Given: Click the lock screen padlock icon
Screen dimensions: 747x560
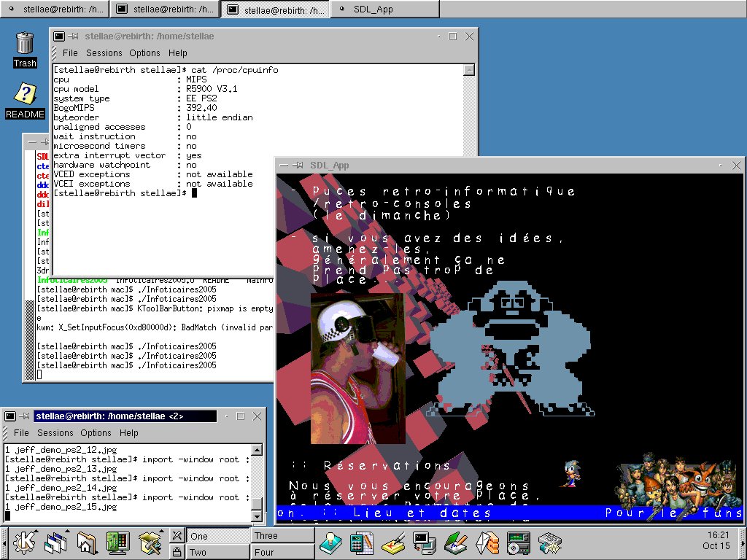Looking at the screenshot, I should pyautogui.click(x=177, y=551).
